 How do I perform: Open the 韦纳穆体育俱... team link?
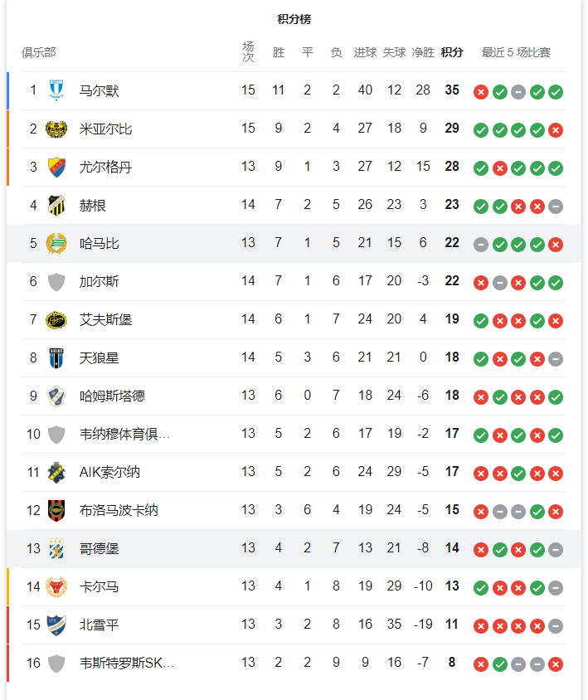pos(124,434)
